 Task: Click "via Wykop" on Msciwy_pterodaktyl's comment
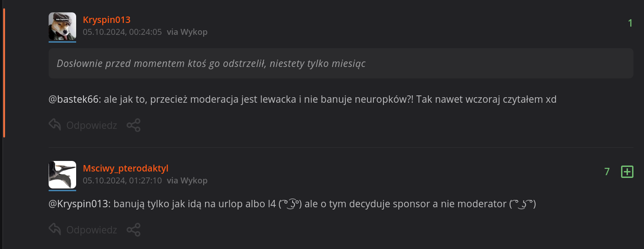[x=187, y=181]
